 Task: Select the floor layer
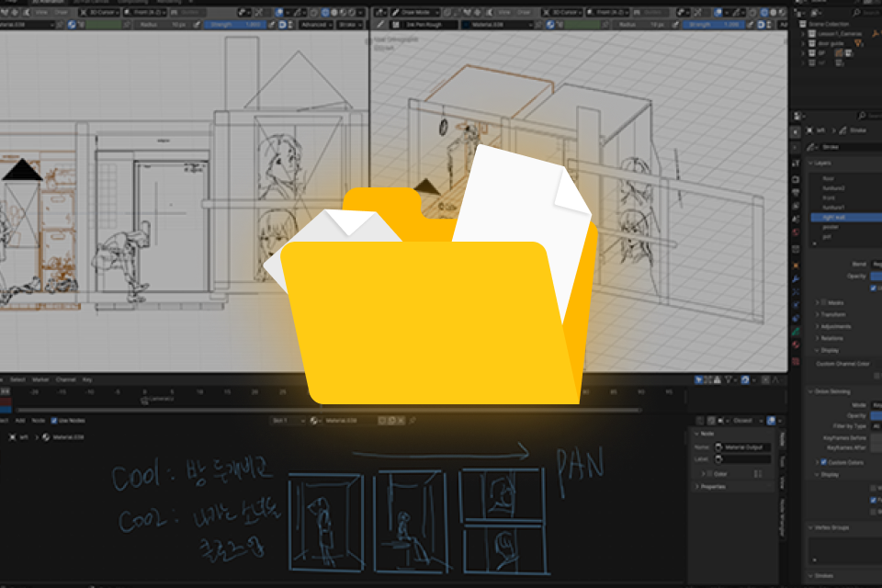846,179
